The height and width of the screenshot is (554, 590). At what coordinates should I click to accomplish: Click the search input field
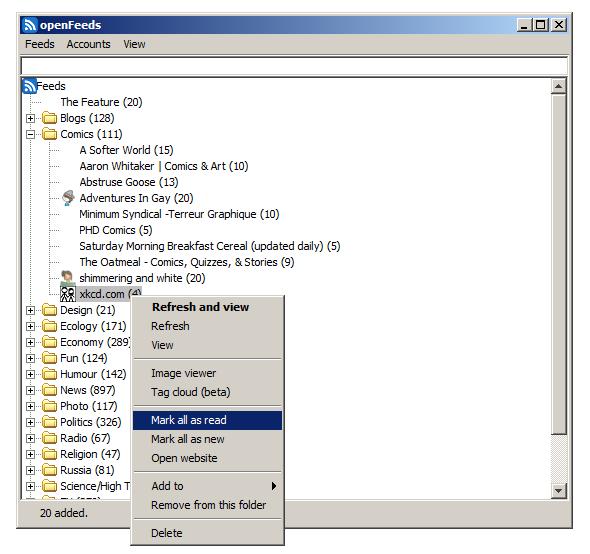coord(294,66)
